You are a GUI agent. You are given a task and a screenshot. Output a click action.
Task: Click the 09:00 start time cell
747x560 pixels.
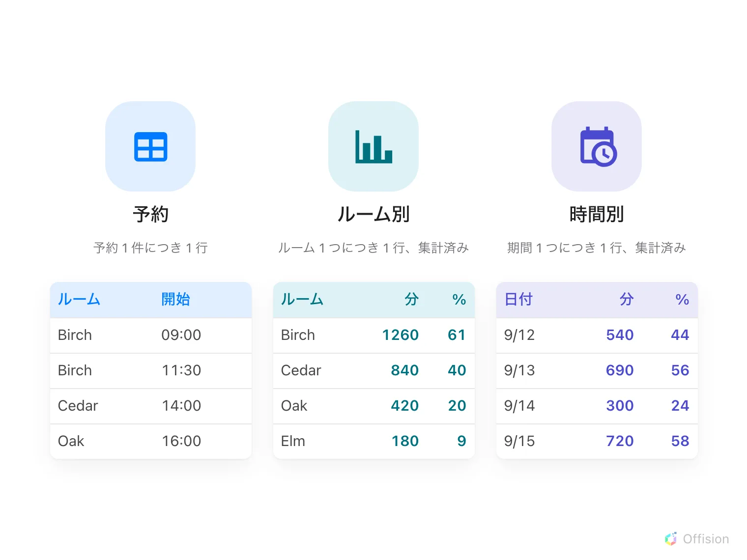click(x=181, y=335)
